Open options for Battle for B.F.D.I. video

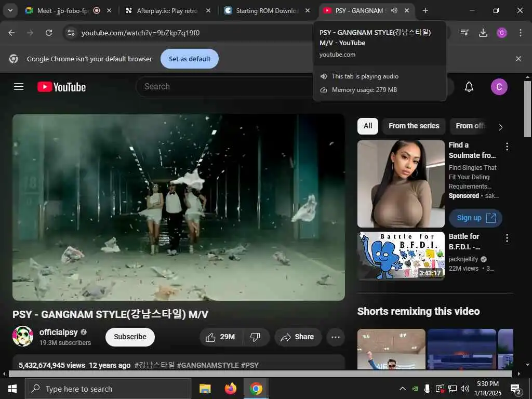507,238
